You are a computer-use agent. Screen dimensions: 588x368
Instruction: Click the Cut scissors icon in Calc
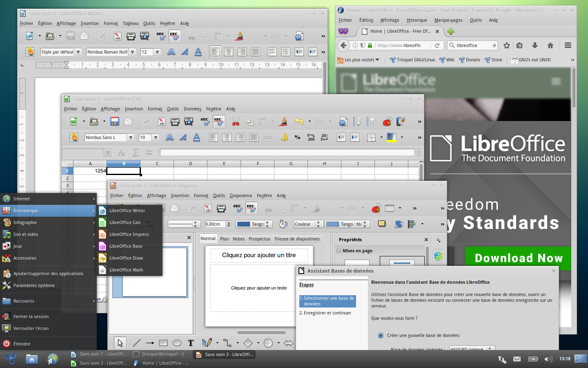click(236, 121)
